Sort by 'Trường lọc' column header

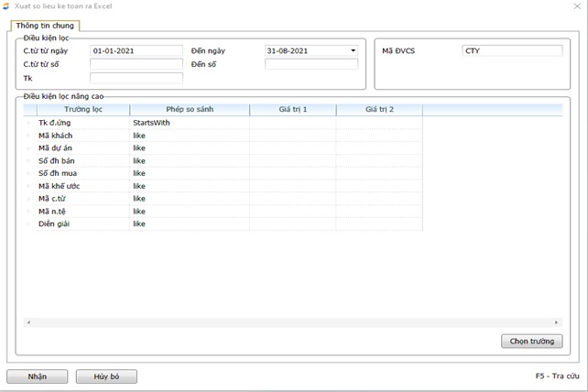pyautogui.click(x=82, y=110)
